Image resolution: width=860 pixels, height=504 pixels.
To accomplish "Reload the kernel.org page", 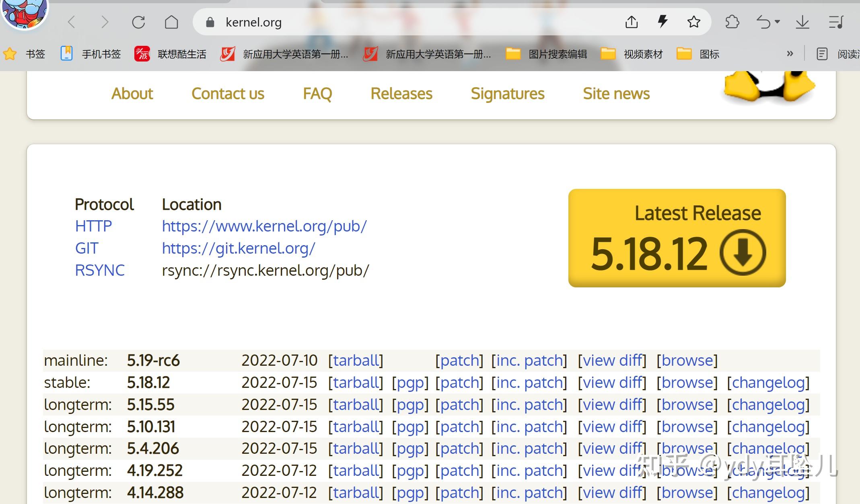I will [138, 22].
